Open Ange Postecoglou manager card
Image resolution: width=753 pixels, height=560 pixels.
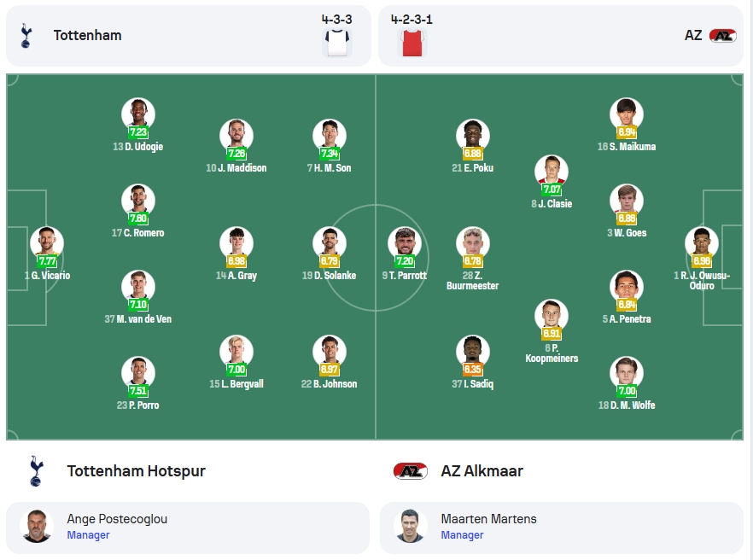pos(188,528)
